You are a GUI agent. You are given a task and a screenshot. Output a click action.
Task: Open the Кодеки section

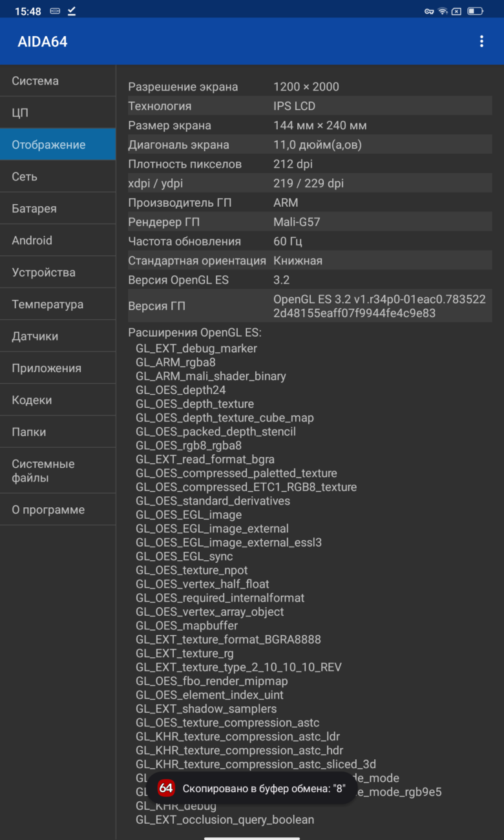click(x=58, y=400)
